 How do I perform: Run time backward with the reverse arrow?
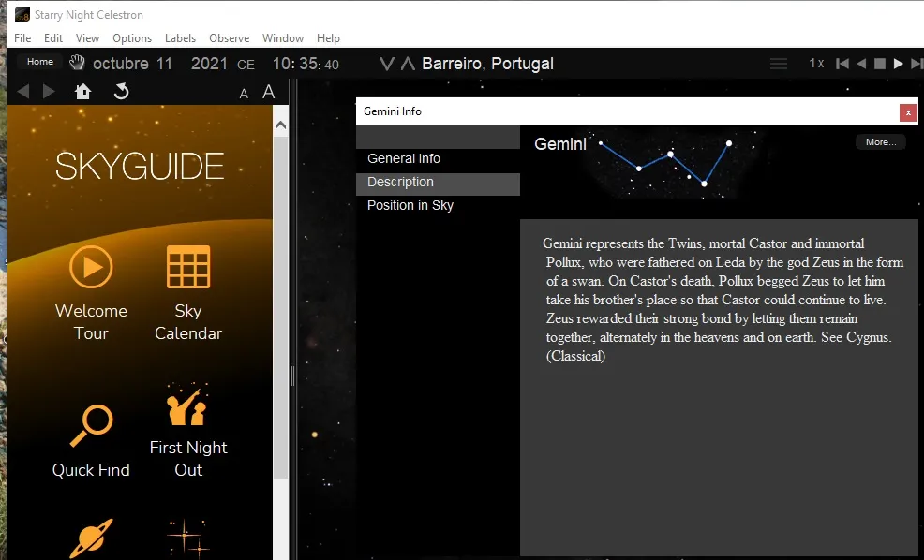click(861, 64)
